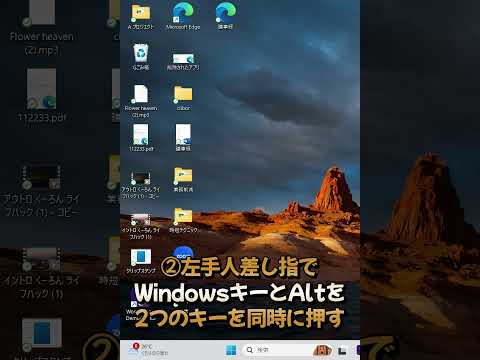Screen dimensions: 480x360
Task: Select the Flower heaven (2).mp3 file
Action: click(x=141, y=101)
